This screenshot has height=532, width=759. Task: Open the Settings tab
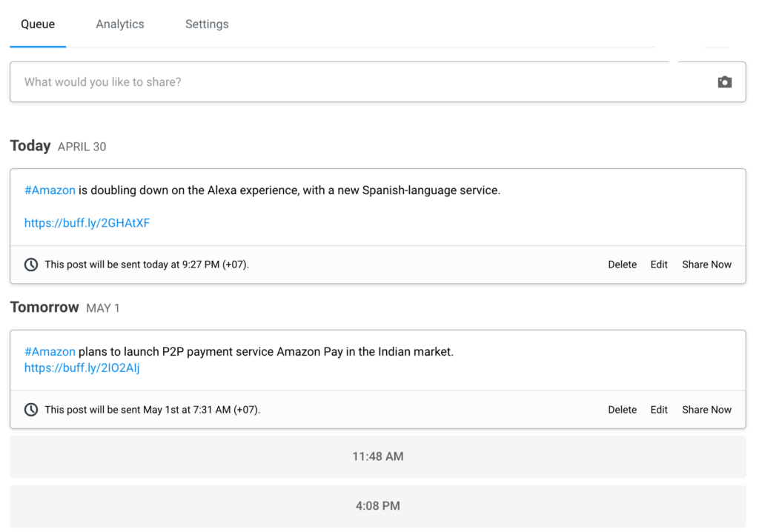(x=206, y=24)
